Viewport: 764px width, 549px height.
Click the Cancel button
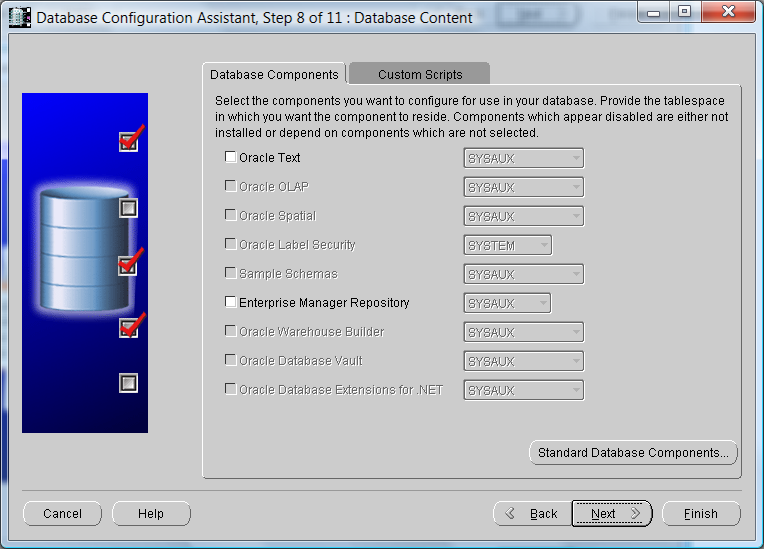pyautogui.click(x=62, y=513)
